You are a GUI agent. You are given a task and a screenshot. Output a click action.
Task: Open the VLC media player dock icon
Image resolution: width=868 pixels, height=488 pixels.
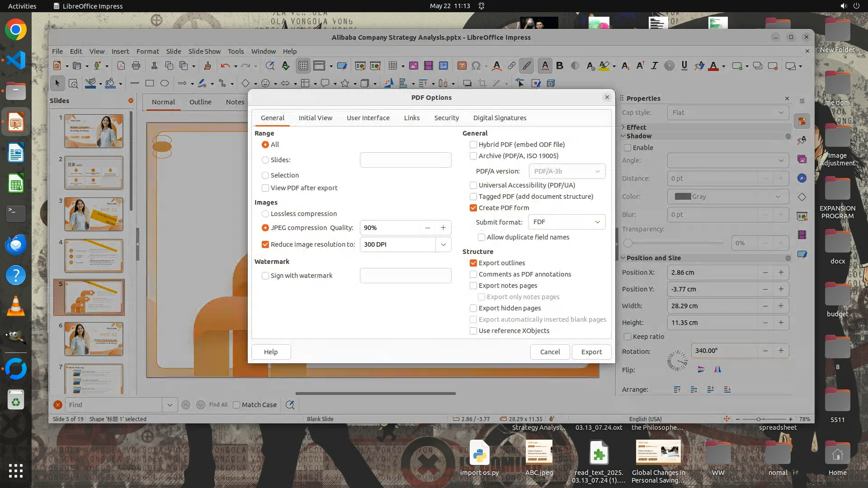click(16, 306)
